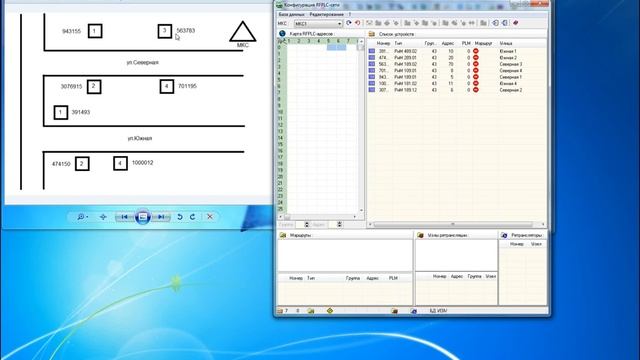This screenshot has height=360, width=640.
Task: Click the blue icon left of БД ИЗМ in status bar
Action: point(413,311)
